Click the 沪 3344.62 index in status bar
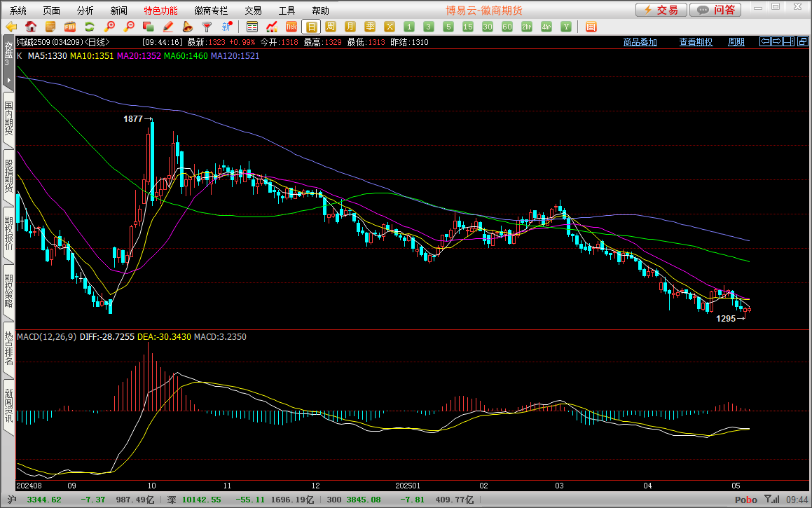Image resolution: width=812 pixels, height=508 pixels. (x=34, y=500)
